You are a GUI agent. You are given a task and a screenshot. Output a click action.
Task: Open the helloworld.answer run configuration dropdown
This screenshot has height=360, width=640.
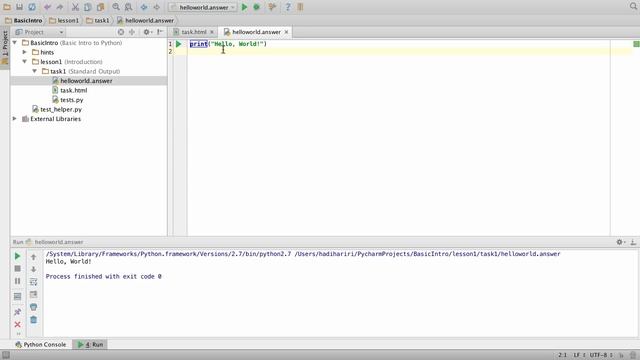pos(202,7)
